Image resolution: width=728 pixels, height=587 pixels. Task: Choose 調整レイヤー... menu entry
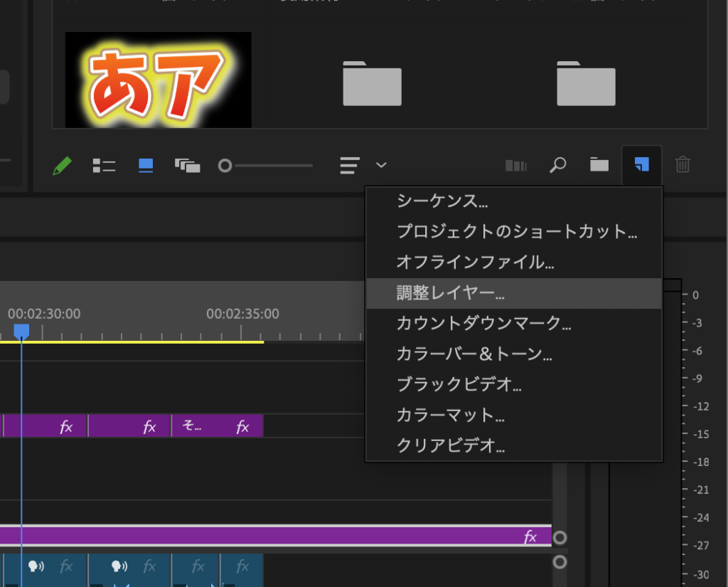451,293
